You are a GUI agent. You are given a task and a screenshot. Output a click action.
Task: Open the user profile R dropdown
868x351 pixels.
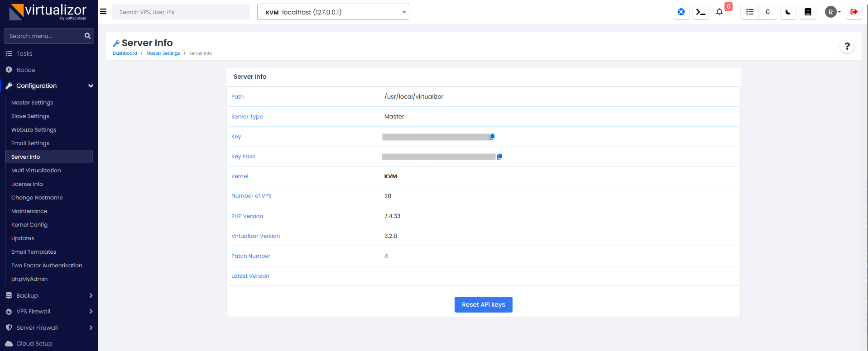pyautogui.click(x=833, y=12)
